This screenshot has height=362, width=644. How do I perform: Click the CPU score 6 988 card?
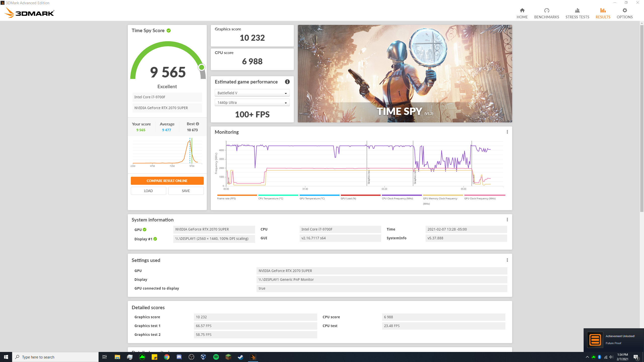point(252,59)
